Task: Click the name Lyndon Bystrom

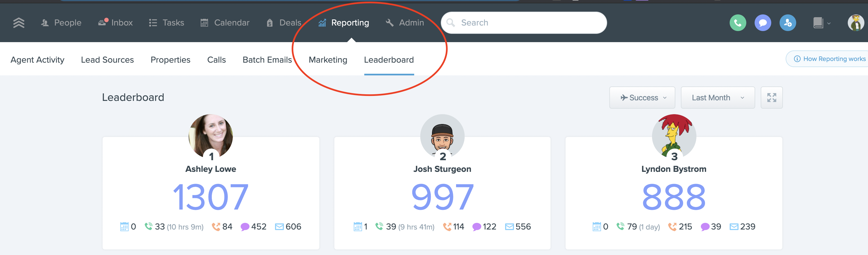Action: (x=674, y=169)
